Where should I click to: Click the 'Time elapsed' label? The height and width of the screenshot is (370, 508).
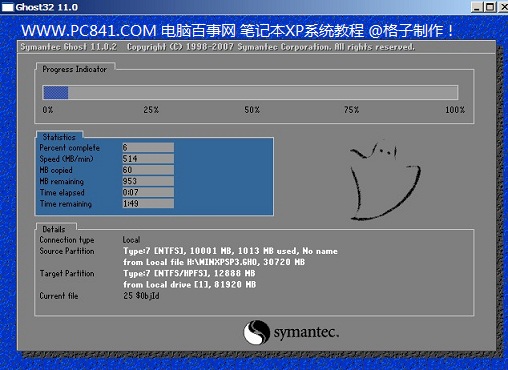62,193
